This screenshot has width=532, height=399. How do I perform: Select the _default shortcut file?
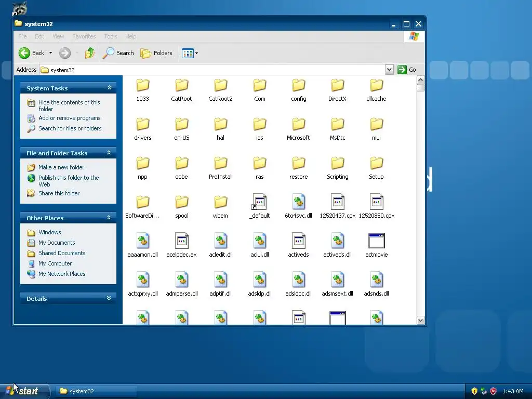[260, 207]
